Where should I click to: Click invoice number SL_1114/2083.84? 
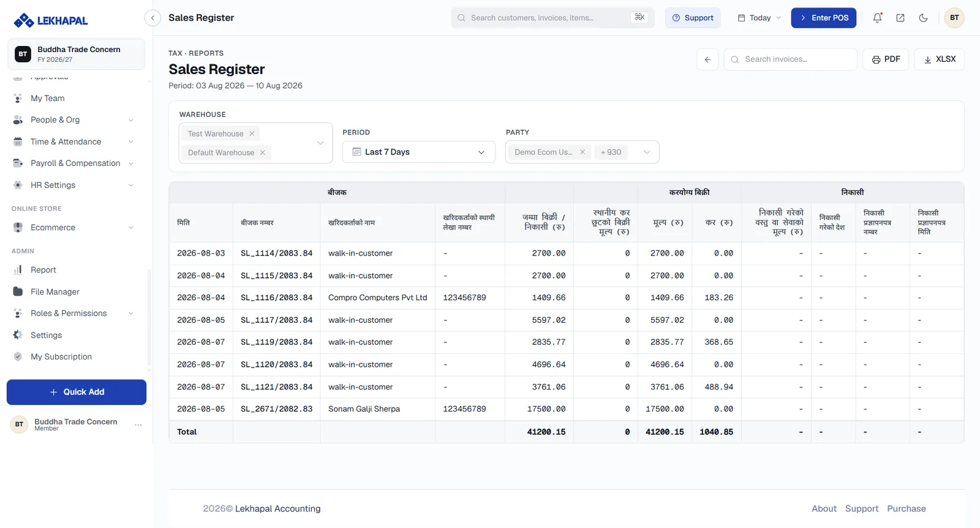coord(276,253)
